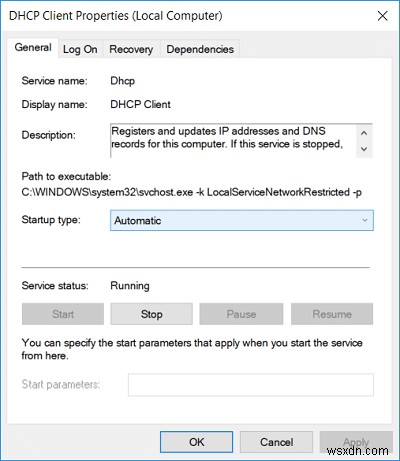
Task: Open the Recovery tab
Action: (131, 50)
